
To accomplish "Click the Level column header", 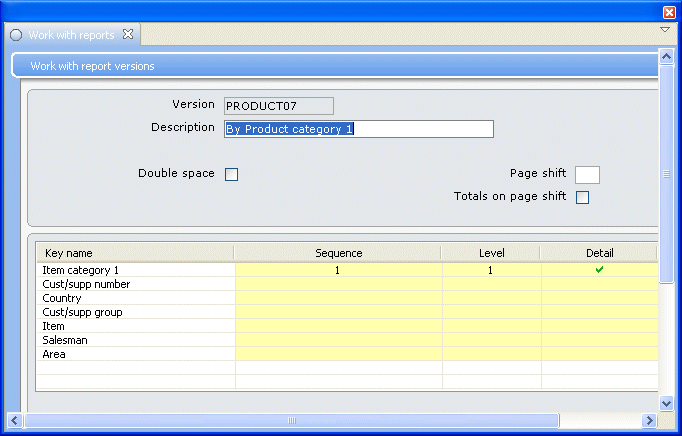I will (490, 253).
